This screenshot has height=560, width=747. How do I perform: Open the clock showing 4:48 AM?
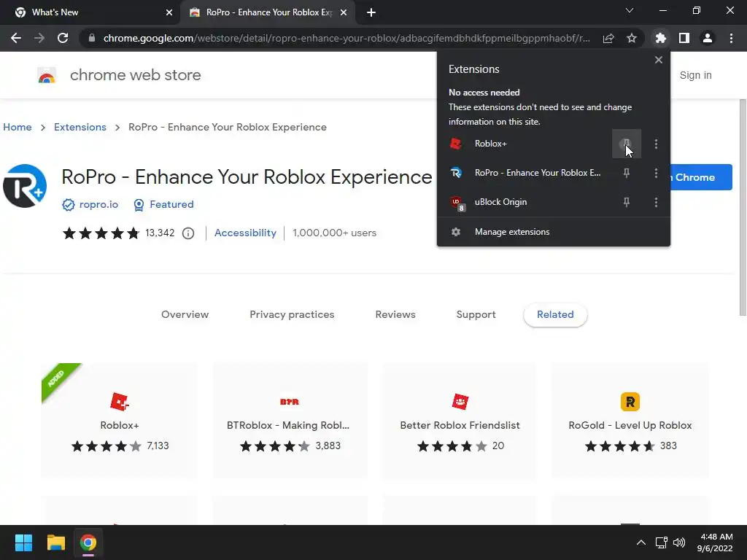point(715,542)
